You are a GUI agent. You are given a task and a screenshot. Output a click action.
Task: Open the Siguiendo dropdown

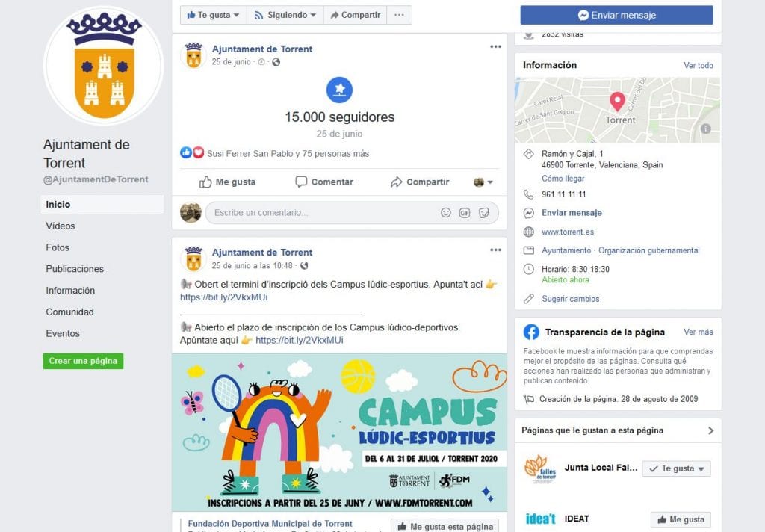(285, 15)
